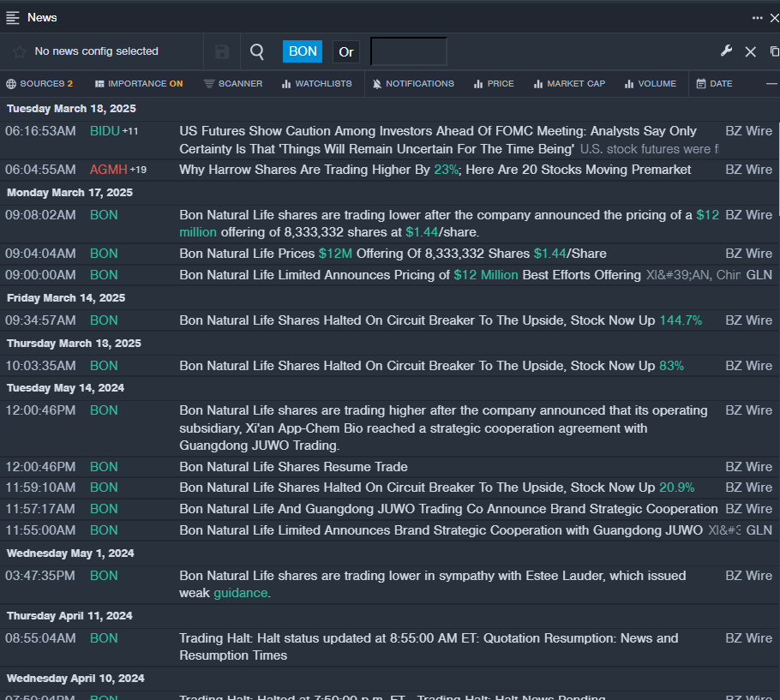The height and width of the screenshot is (700, 780).
Task: Expand the Market Cap filter
Action: [x=569, y=84]
